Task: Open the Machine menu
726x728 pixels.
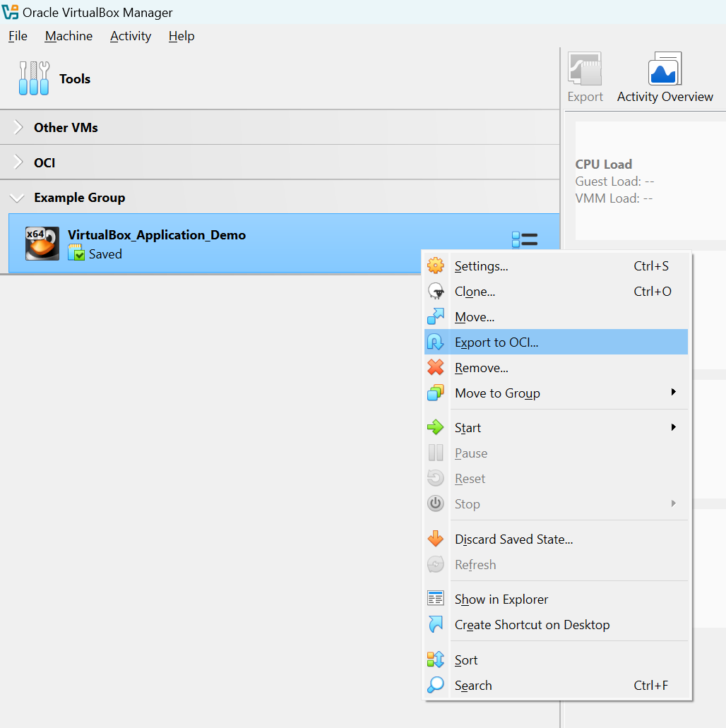Action: (x=69, y=36)
